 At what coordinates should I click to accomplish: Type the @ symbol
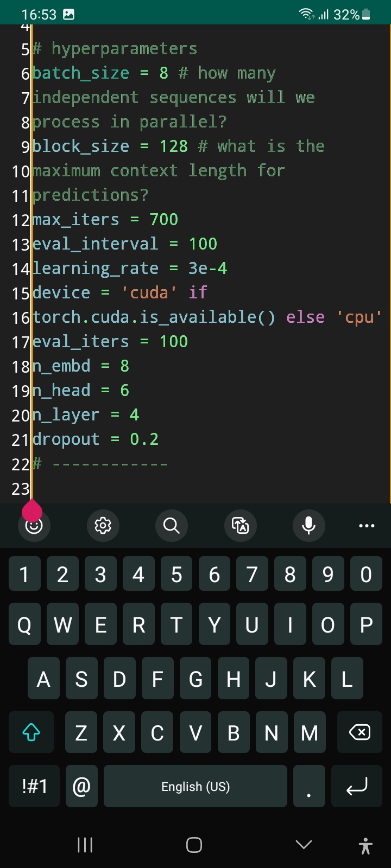[81, 786]
